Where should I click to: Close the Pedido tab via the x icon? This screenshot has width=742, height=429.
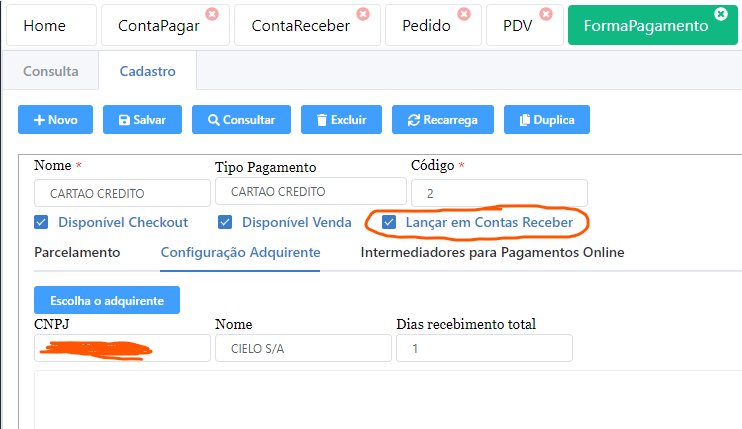(x=463, y=14)
